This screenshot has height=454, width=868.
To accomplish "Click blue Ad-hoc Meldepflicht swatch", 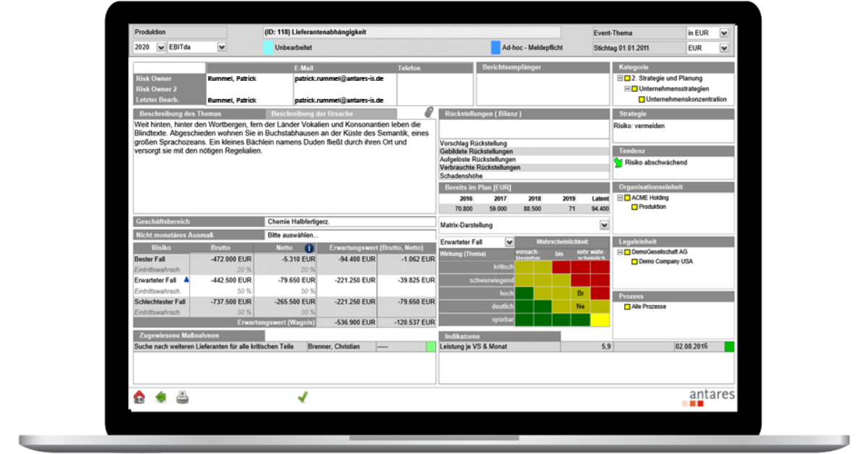I will [x=495, y=48].
